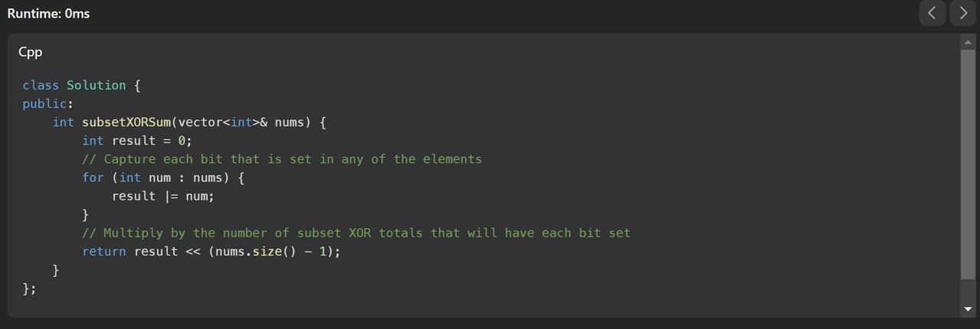Click the for loop keyword

click(93, 178)
